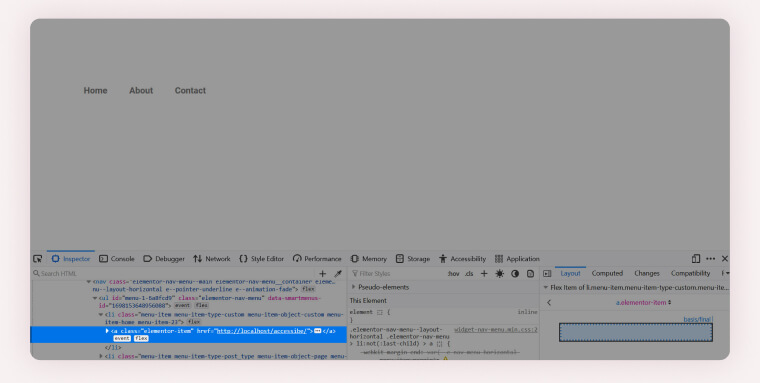Click the Contact navigation link on page
Screen dimensions: 760x383
pos(190,91)
